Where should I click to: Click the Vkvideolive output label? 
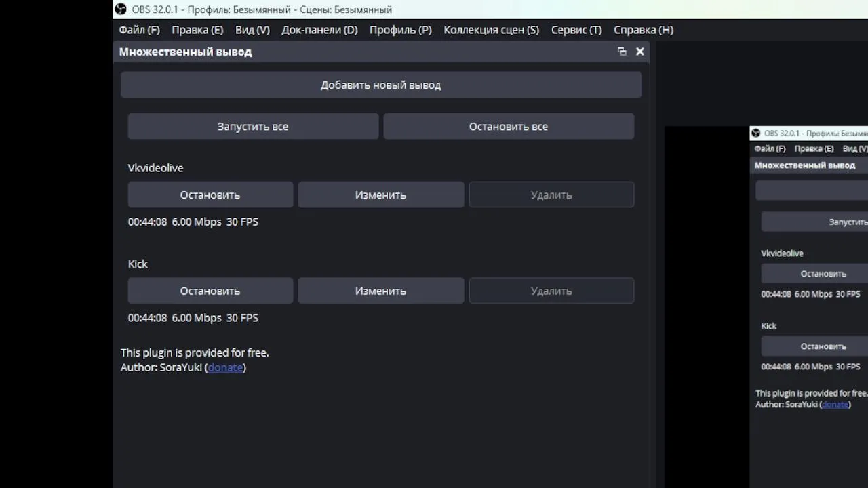[x=155, y=168]
